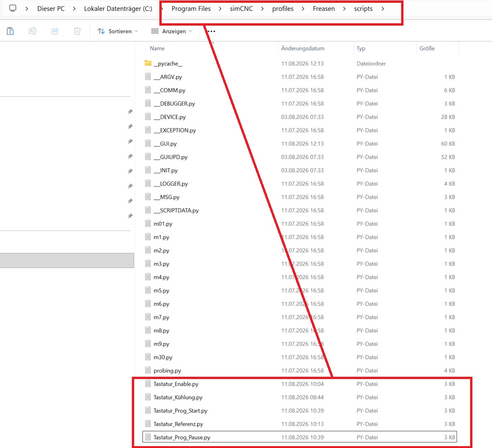Click the 60 KB size of __GUI.py
The image size is (492, 448).
coord(448,143)
